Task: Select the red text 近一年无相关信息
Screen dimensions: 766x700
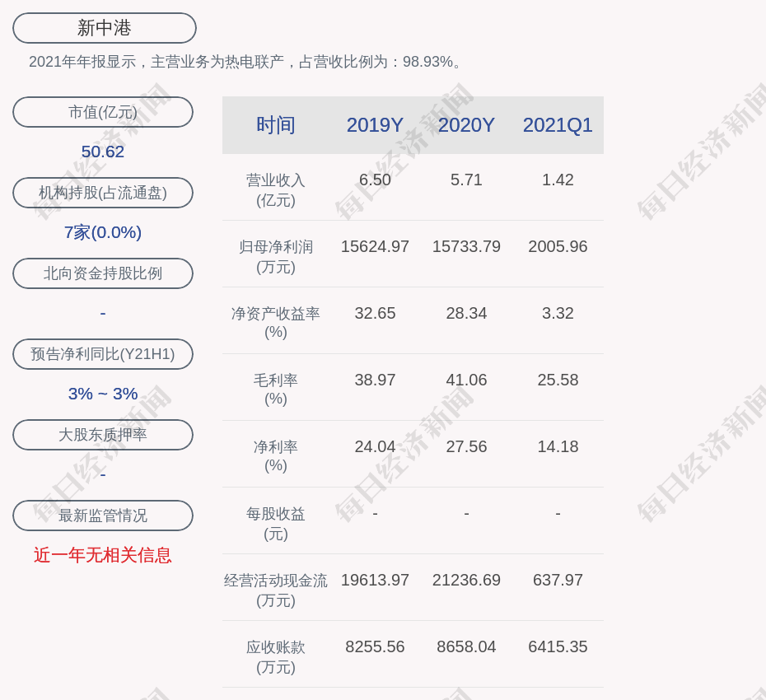Action: coord(103,555)
